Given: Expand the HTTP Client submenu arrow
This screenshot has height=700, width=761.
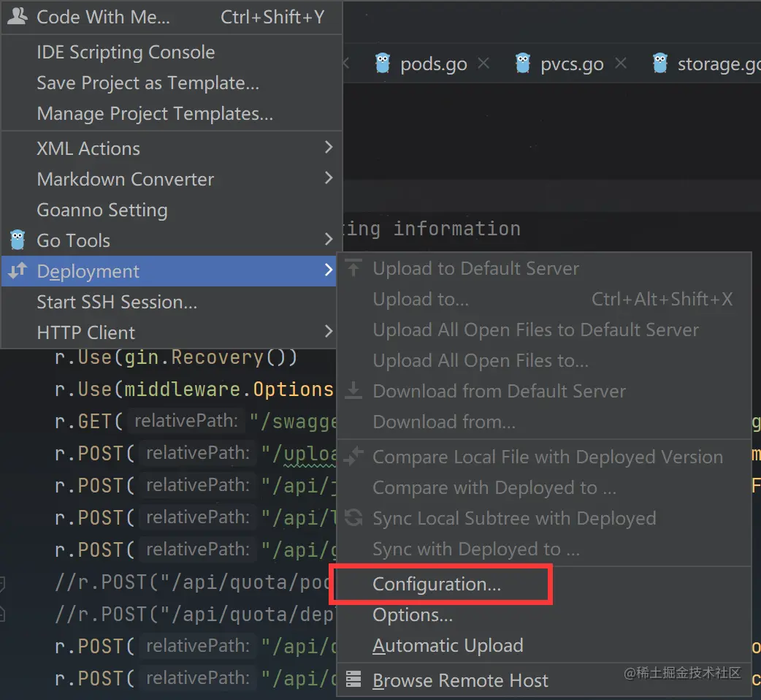Looking at the screenshot, I should (329, 331).
